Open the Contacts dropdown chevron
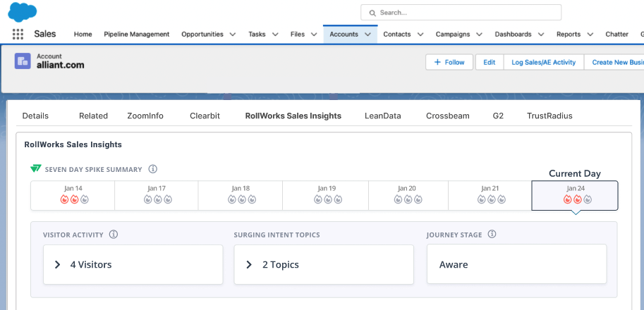 (420, 35)
